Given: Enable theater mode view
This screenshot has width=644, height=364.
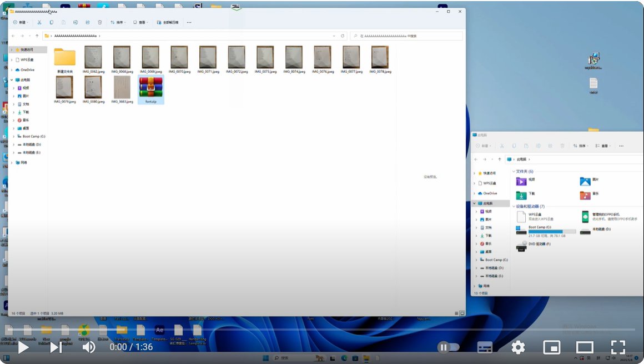Looking at the screenshot, I should pyautogui.click(x=585, y=347).
